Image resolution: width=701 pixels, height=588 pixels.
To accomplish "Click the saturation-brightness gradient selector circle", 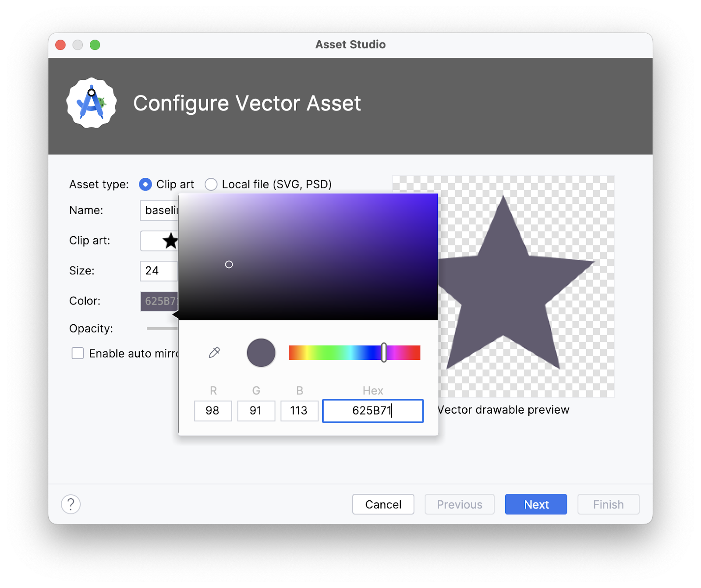I will (229, 265).
